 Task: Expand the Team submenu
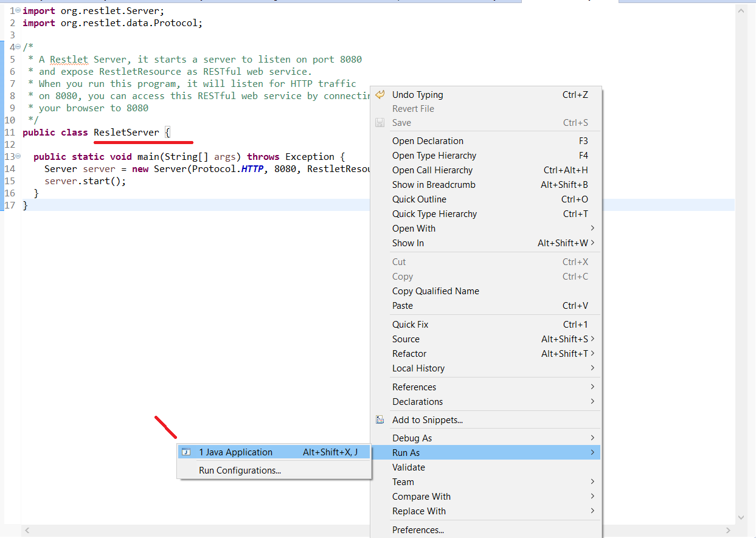(403, 481)
